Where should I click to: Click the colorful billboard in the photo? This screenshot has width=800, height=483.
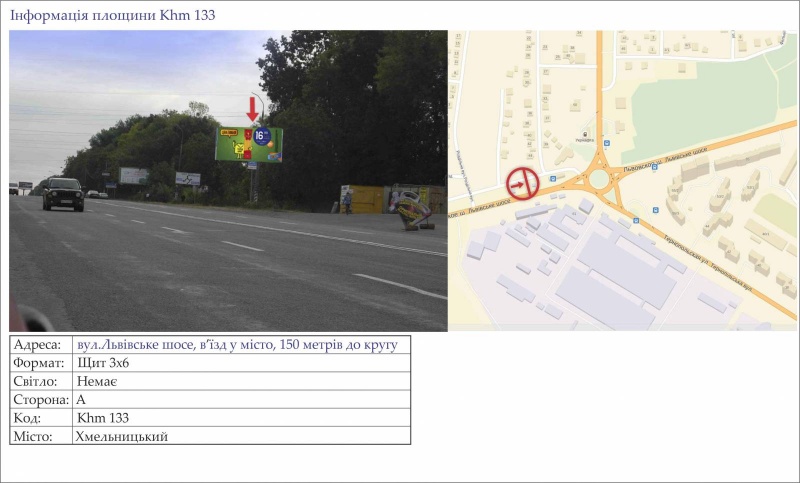(249, 145)
